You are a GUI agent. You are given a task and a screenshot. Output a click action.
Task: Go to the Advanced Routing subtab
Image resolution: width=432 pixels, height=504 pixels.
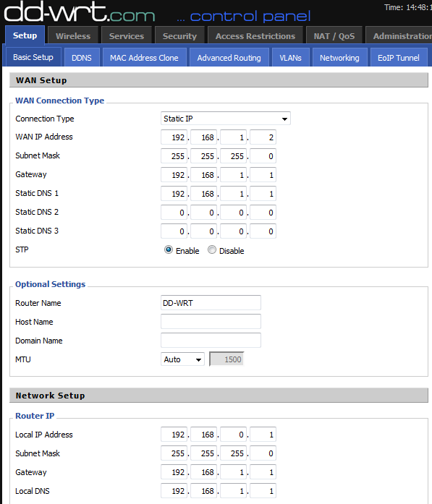tap(229, 58)
